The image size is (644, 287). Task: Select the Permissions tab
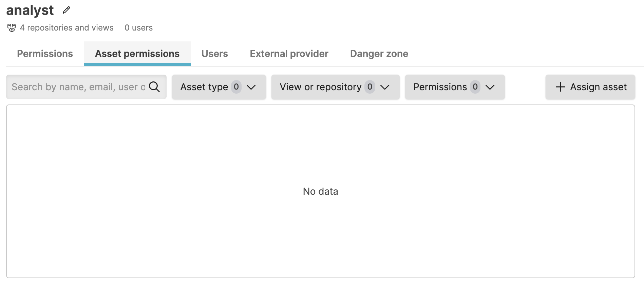pos(45,54)
